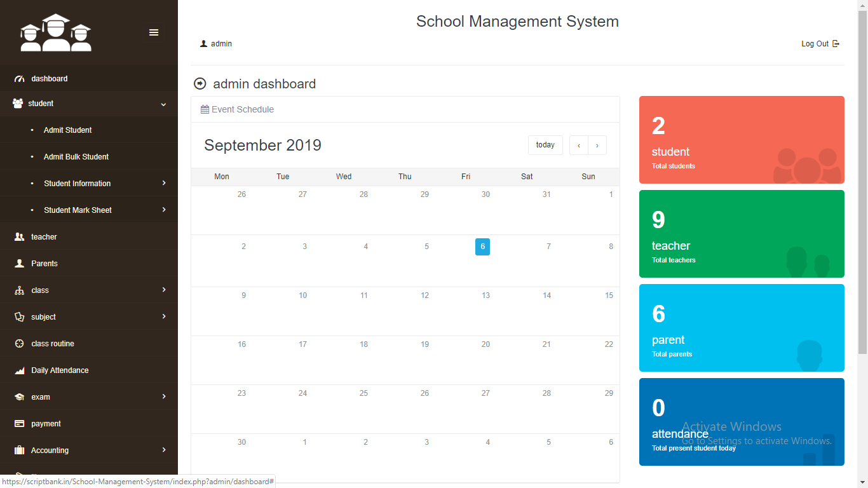Screen dimensions: 868x488
Task: Click the teacher icon in sidebar
Action: point(19,237)
